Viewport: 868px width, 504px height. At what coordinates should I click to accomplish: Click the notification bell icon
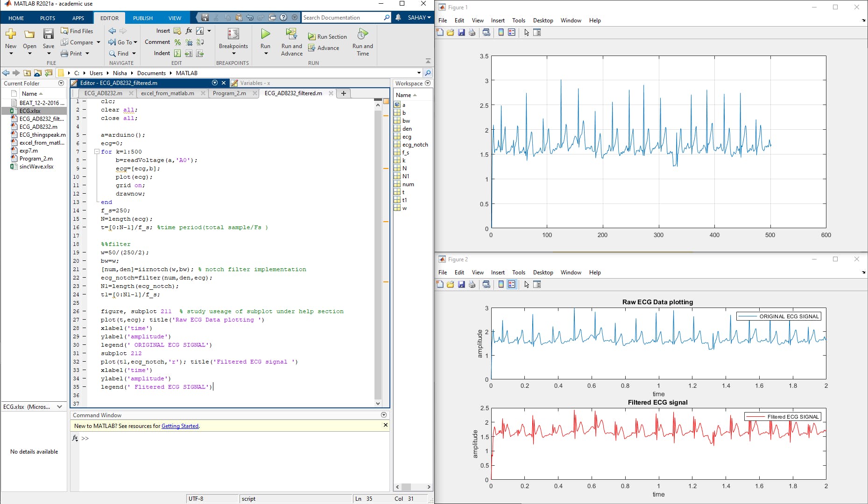point(398,17)
